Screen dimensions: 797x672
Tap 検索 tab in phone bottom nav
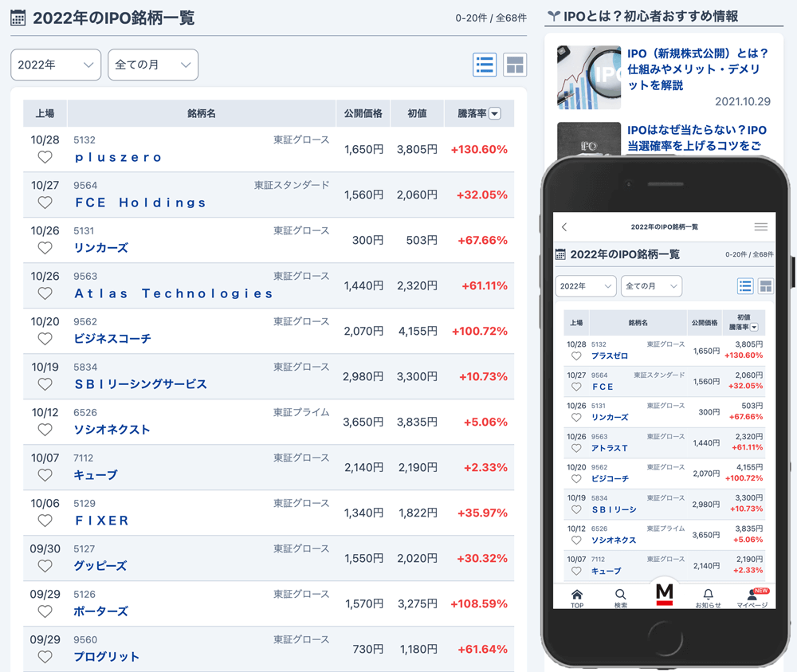click(x=621, y=599)
